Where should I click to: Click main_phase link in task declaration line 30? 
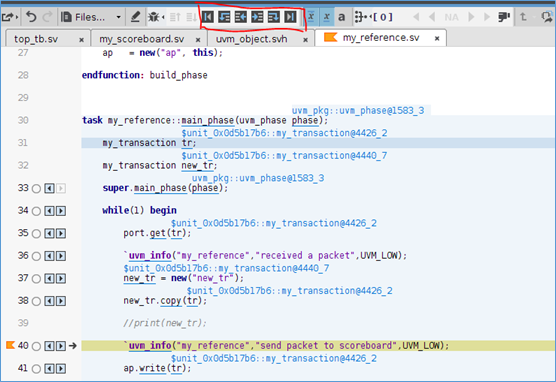[x=207, y=121]
